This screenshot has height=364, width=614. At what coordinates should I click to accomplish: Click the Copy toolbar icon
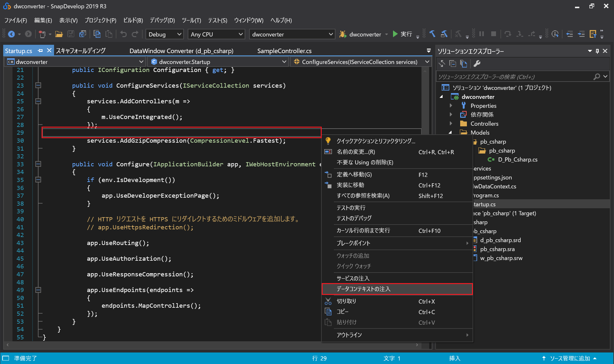point(97,34)
